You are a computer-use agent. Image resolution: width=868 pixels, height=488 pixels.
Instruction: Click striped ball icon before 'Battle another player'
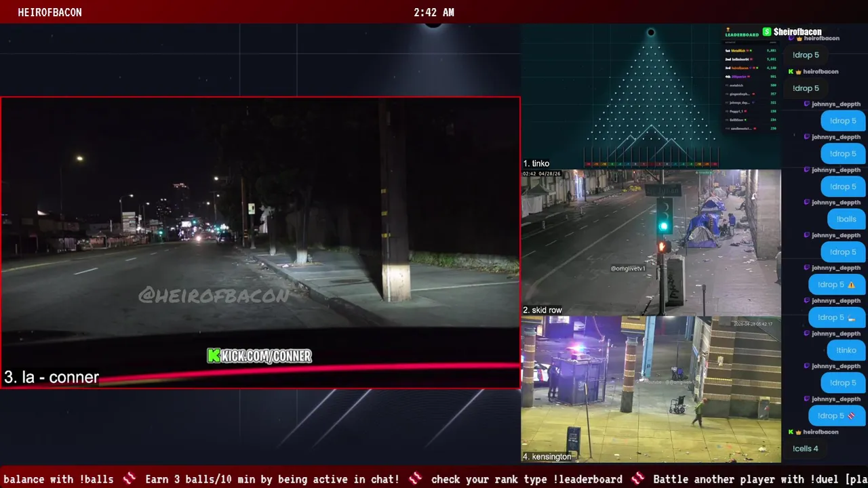tap(637, 479)
